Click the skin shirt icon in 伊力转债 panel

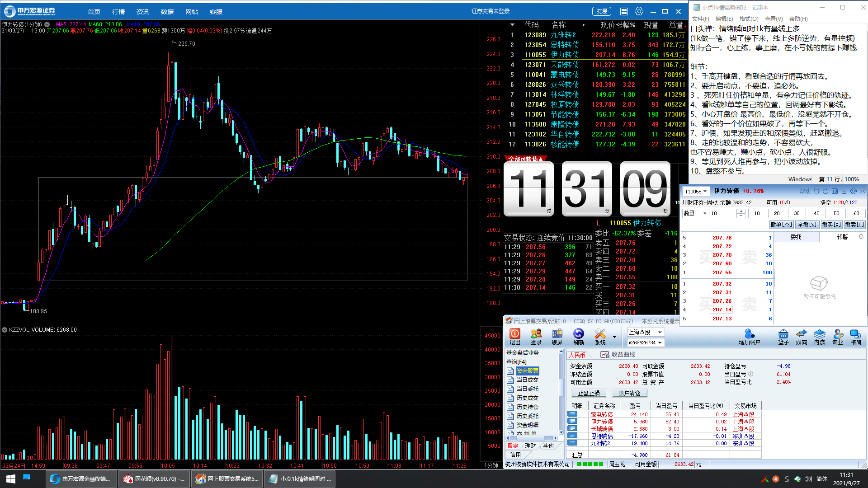tap(816, 191)
